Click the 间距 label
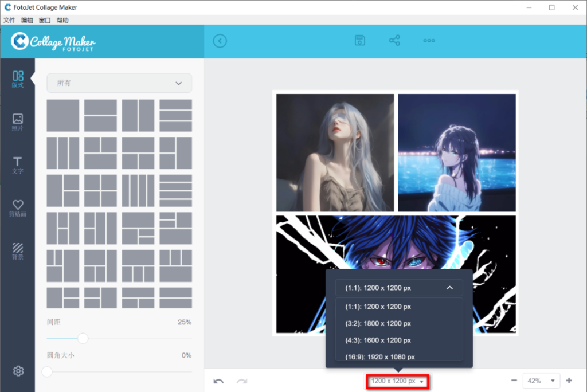The image size is (587, 392). (53, 322)
